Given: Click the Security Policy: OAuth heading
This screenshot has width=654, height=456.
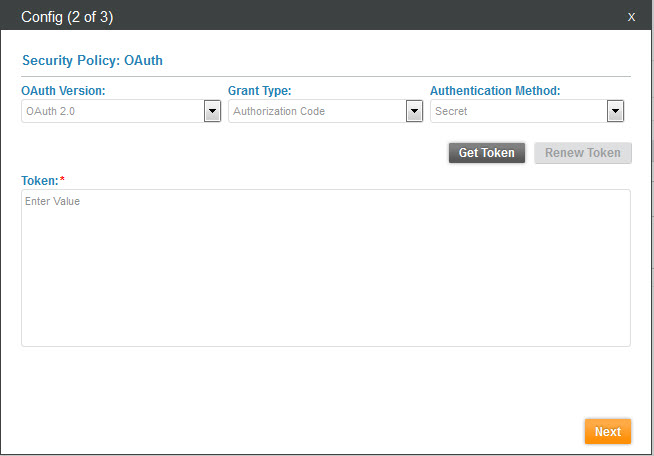Looking at the screenshot, I should point(92,60).
